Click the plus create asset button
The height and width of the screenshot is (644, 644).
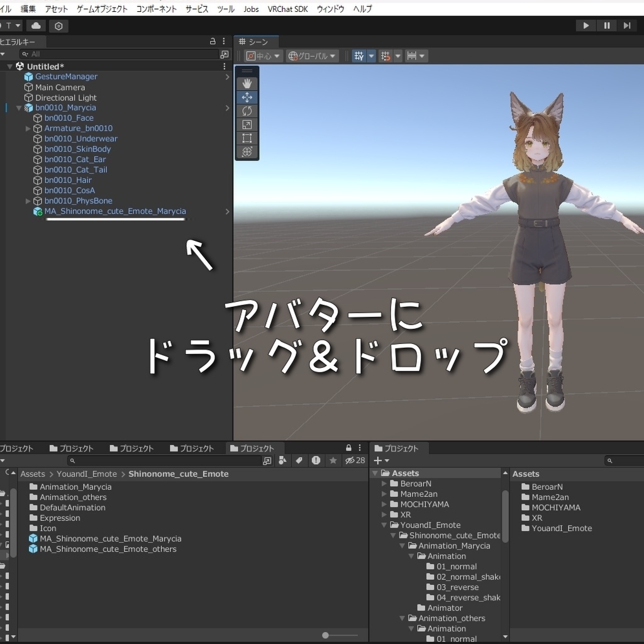[381, 460]
